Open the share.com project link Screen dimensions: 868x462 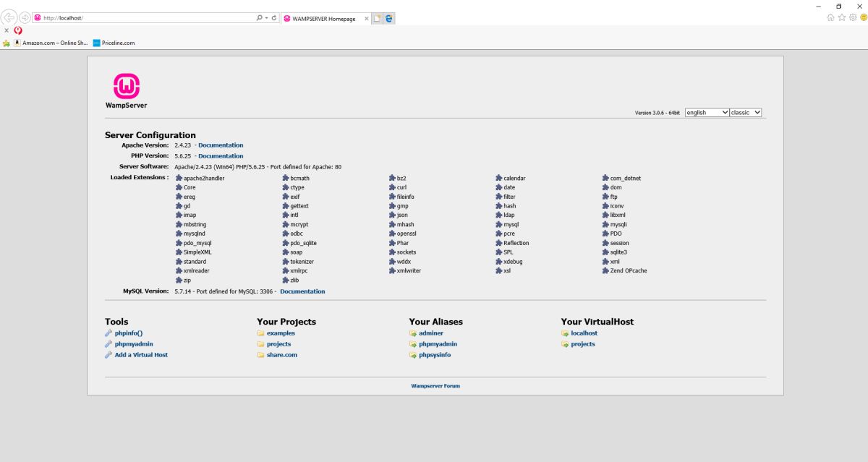coord(282,355)
